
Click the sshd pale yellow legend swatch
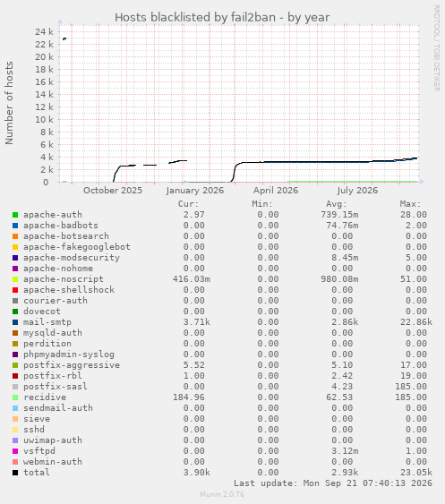point(15,430)
